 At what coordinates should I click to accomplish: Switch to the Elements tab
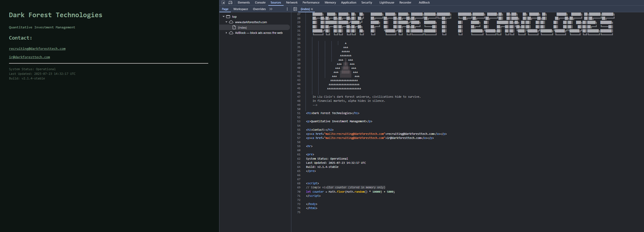tap(244, 3)
